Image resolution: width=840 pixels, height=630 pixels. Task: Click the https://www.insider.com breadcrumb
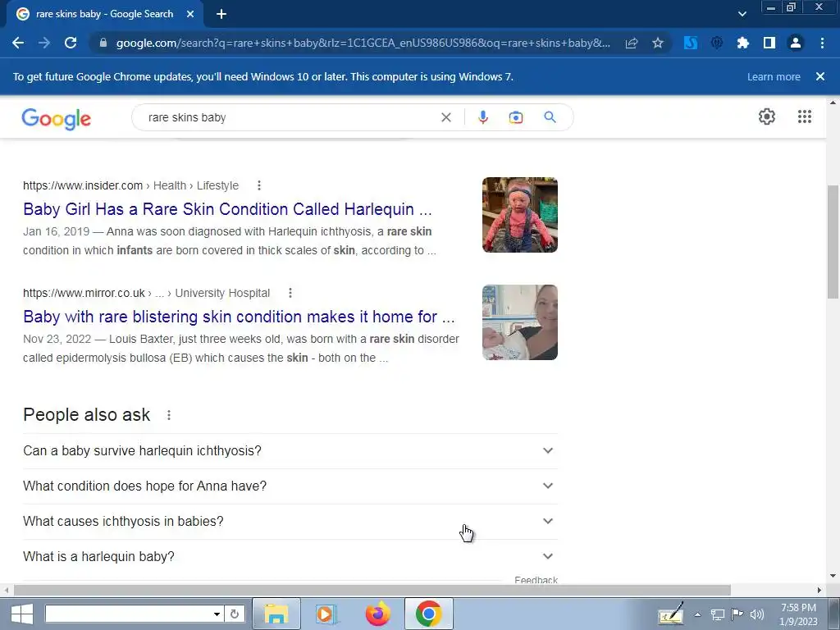click(83, 185)
